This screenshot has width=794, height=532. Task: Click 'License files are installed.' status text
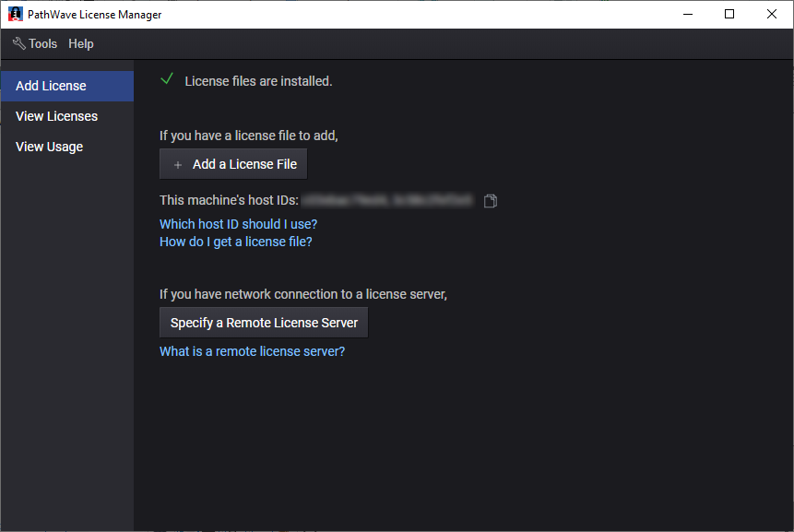pos(258,81)
